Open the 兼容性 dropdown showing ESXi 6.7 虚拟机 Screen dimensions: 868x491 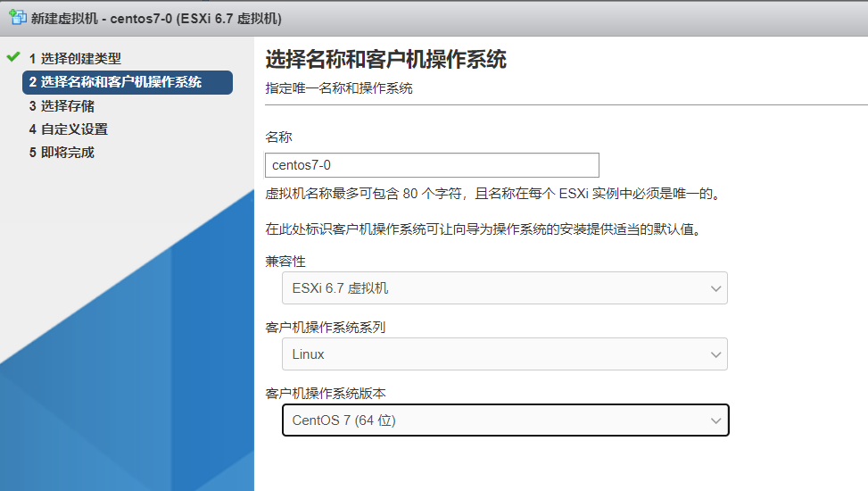[x=504, y=288]
